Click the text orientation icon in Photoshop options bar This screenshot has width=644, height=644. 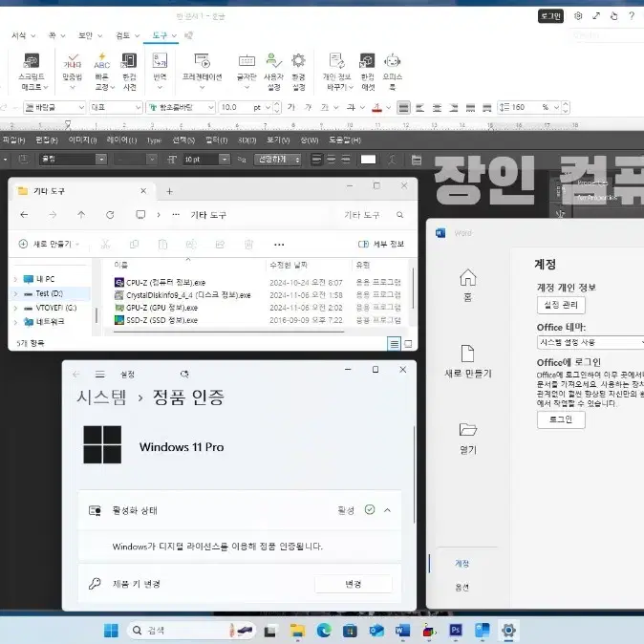point(24,160)
